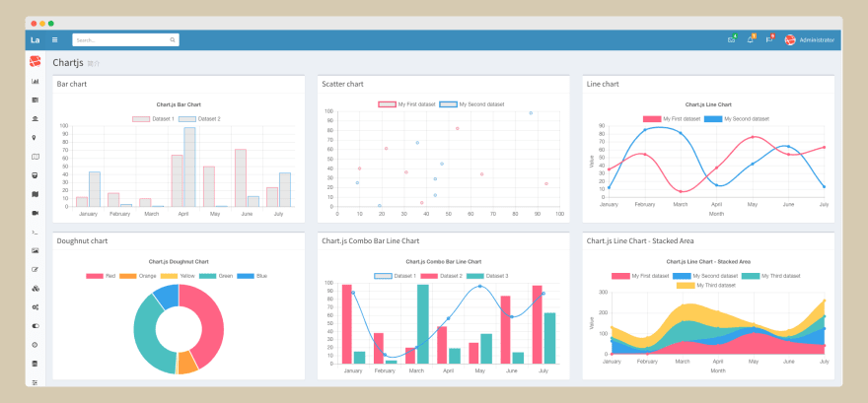Click the video camera icon in sidebar
868x403 pixels.
point(36,213)
